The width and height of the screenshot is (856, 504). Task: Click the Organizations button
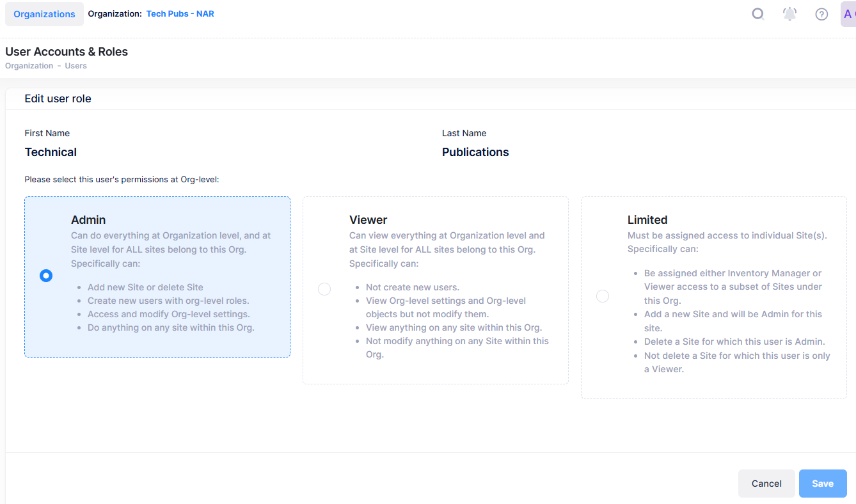point(44,14)
